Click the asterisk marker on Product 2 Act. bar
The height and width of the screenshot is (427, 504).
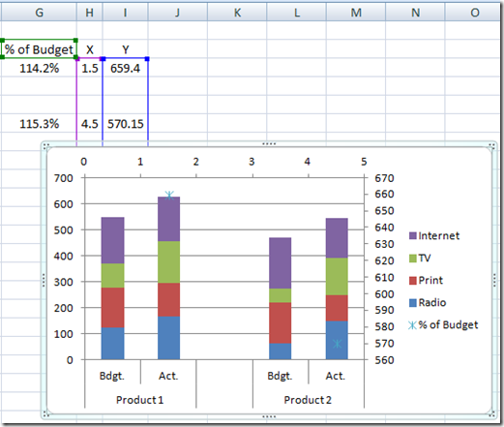click(x=337, y=344)
